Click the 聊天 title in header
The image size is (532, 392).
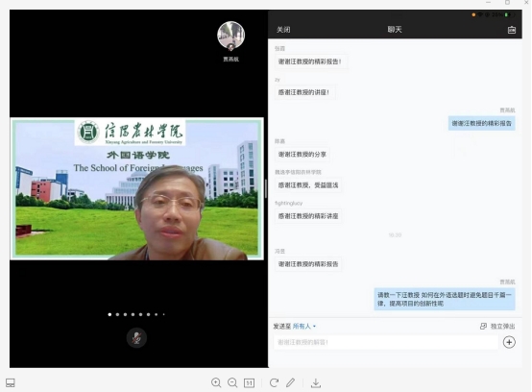395,30
